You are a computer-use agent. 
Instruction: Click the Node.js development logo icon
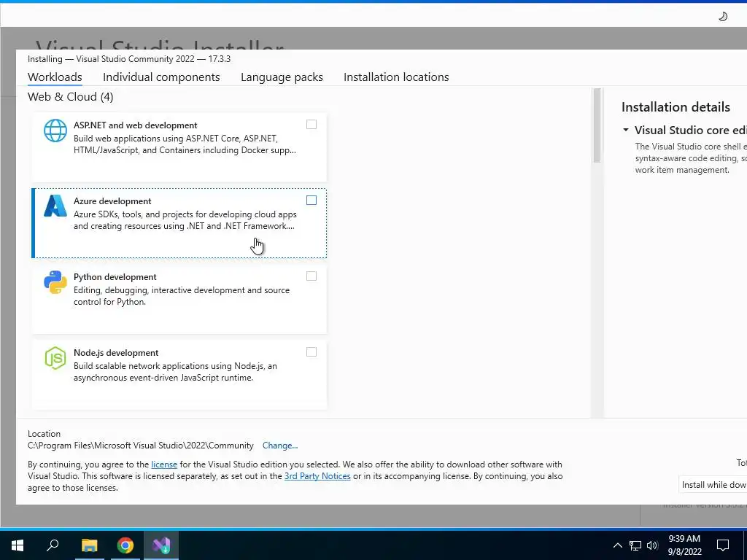tap(55, 357)
